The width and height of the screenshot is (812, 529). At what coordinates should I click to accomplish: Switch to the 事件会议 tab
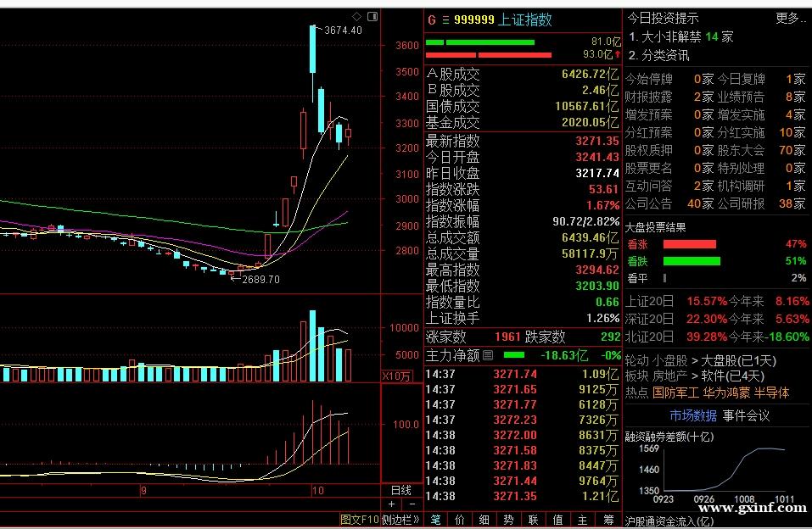[746, 415]
